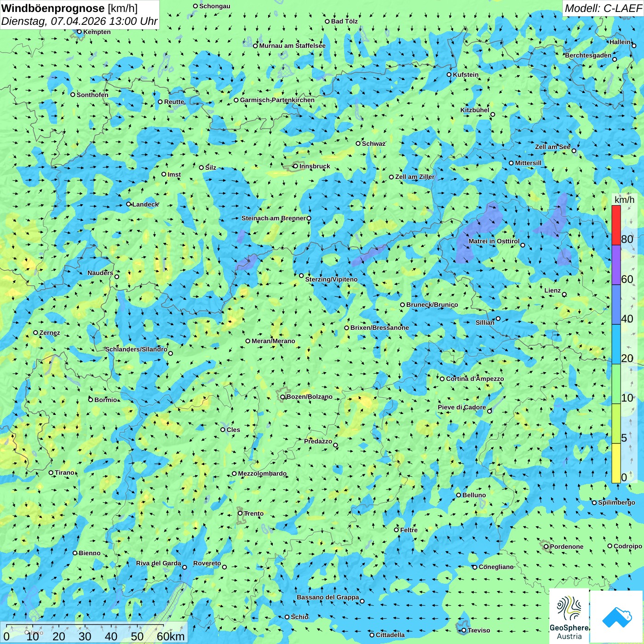Click the Reutte label
The image size is (644, 644).
click(x=174, y=102)
